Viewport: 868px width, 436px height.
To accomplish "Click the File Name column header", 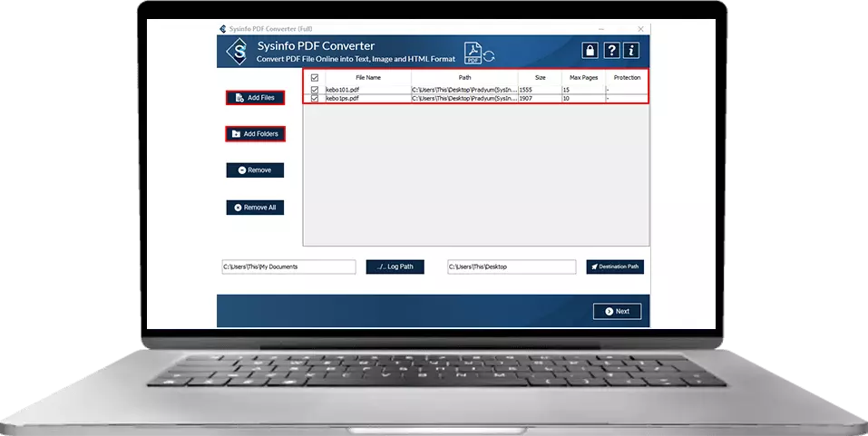I will click(x=368, y=77).
